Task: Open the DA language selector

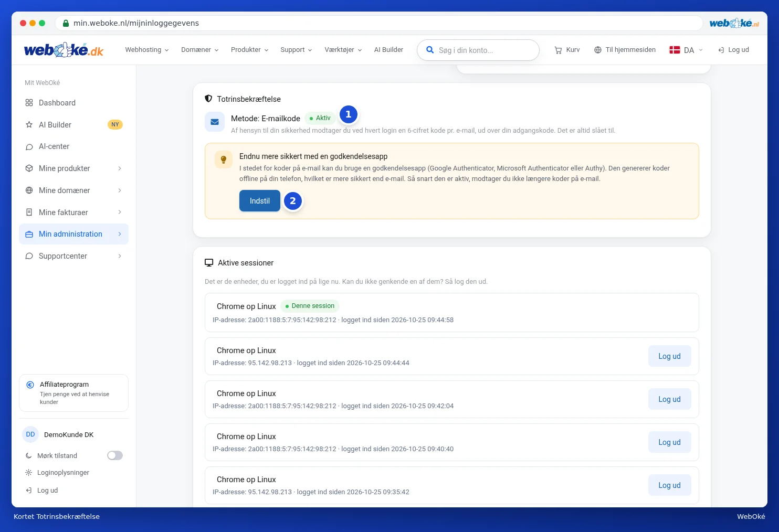Action: click(x=686, y=50)
